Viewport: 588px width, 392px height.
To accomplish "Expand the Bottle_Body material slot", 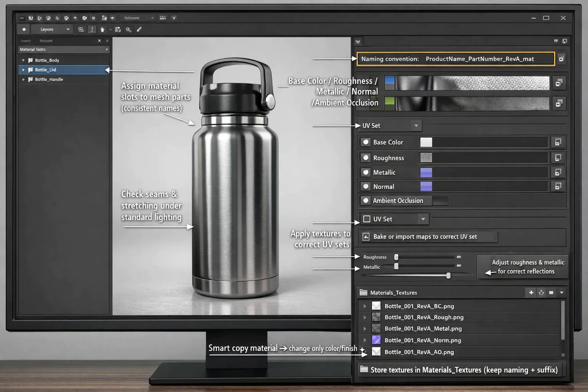I will [x=24, y=60].
